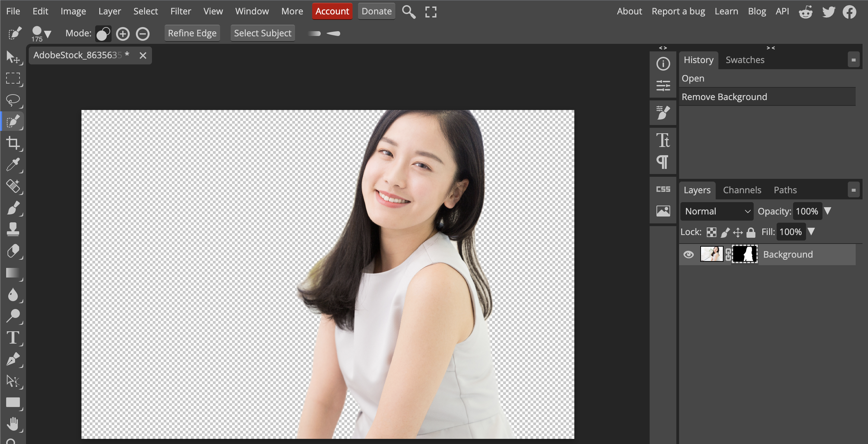Select the Crop tool

click(13, 143)
